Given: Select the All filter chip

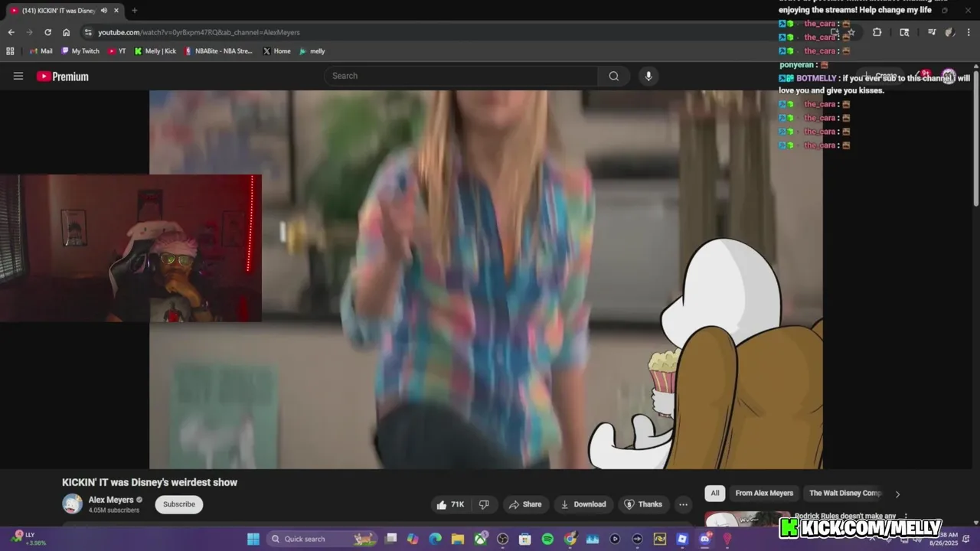Looking at the screenshot, I should (x=715, y=493).
